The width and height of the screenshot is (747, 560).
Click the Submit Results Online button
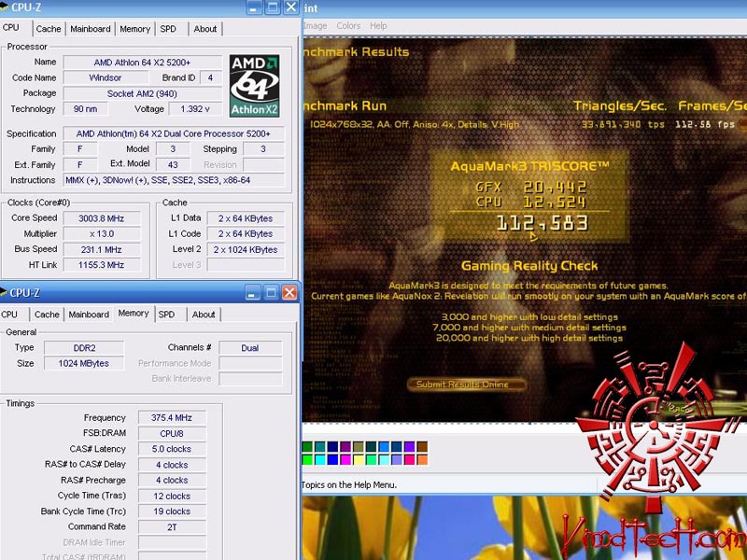point(466,385)
